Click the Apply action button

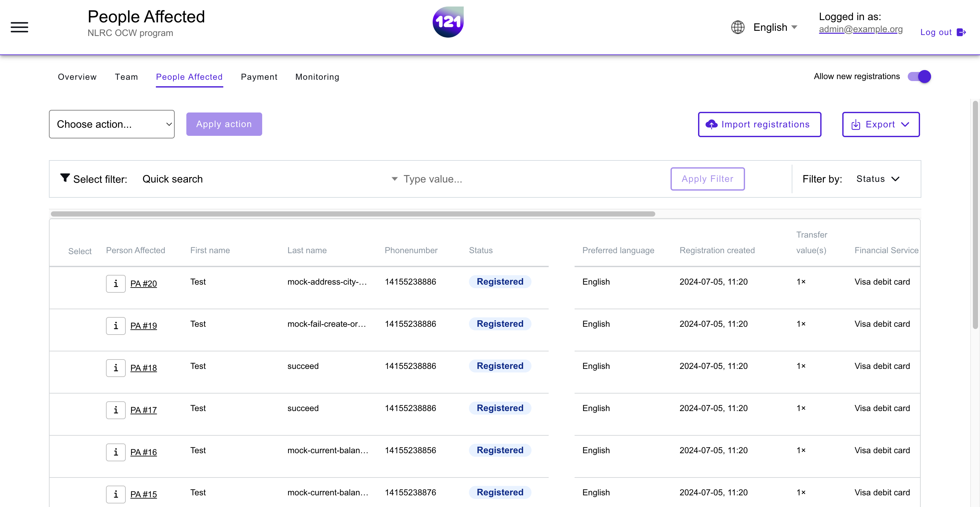pyautogui.click(x=224, y=124)
